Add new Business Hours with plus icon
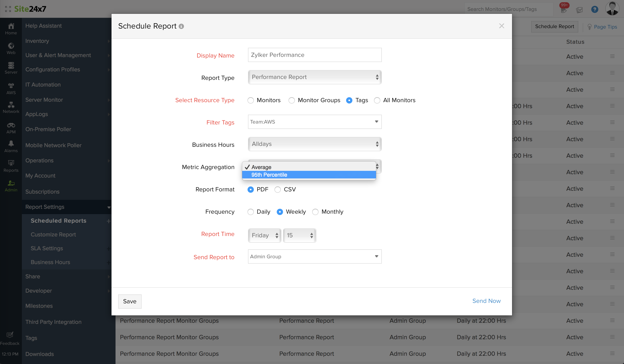Image resolution: width=624 pixels, height=364 pixels. click(108, 263)
